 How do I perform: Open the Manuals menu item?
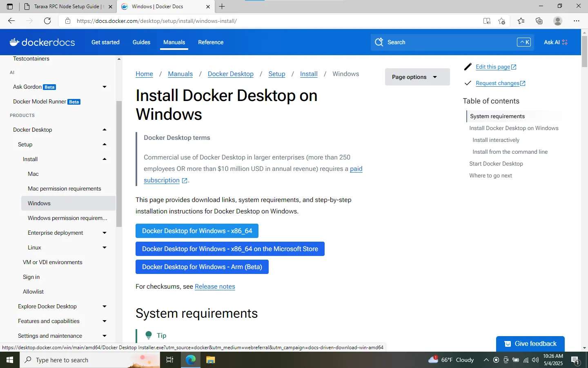[x=174, y=42]
